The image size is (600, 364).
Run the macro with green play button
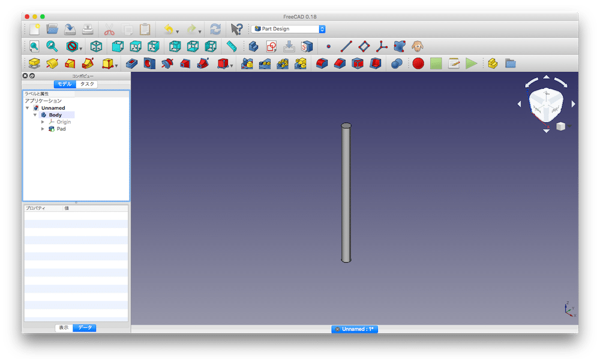point(472,63)
